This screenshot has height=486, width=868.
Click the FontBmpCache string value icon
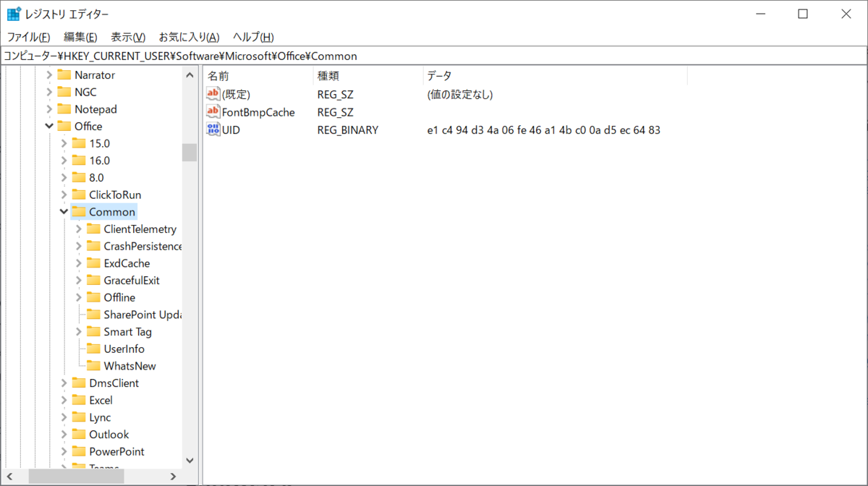213,112
